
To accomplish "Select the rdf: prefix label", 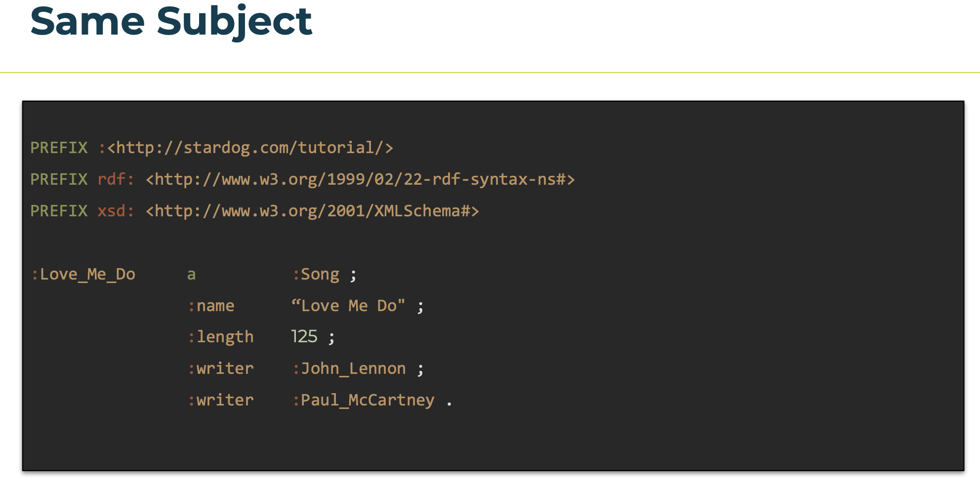I will (116, 179).
